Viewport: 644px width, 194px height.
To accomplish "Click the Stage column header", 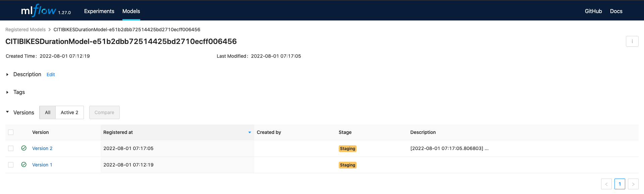I will (345, 132).
